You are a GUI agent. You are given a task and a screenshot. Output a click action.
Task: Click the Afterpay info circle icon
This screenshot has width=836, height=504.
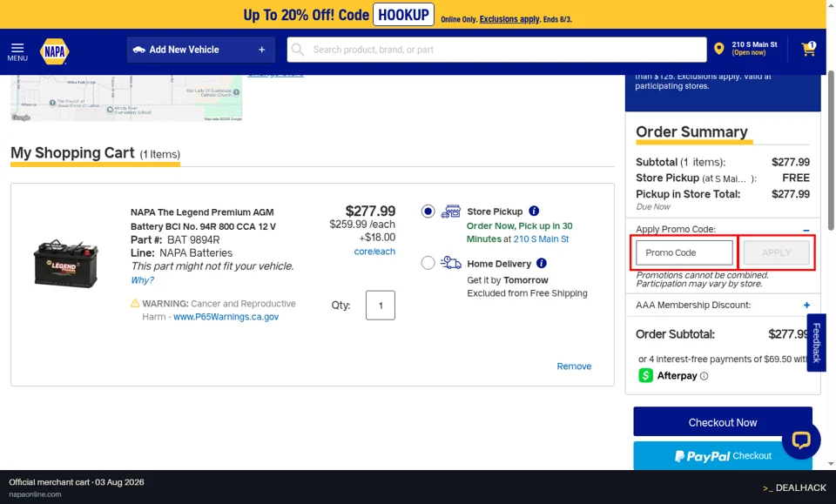pyautogui.click(x=704, y=376)
